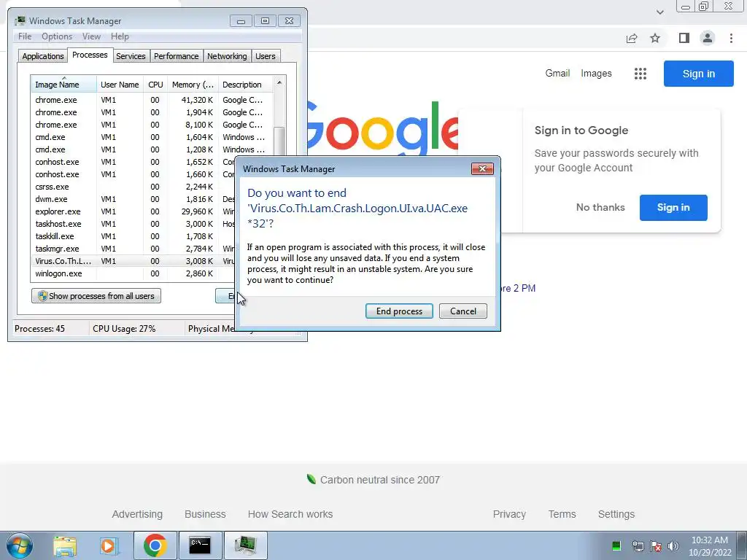747x560 pixels.
Task: Click the blue Sign in header button
Action: click(x=698, y=74)
